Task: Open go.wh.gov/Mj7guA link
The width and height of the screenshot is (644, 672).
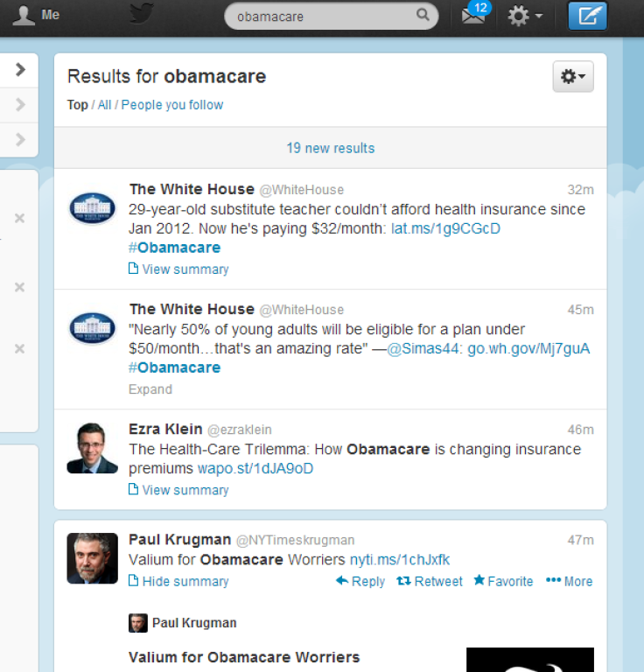Action: click(528, 348)
